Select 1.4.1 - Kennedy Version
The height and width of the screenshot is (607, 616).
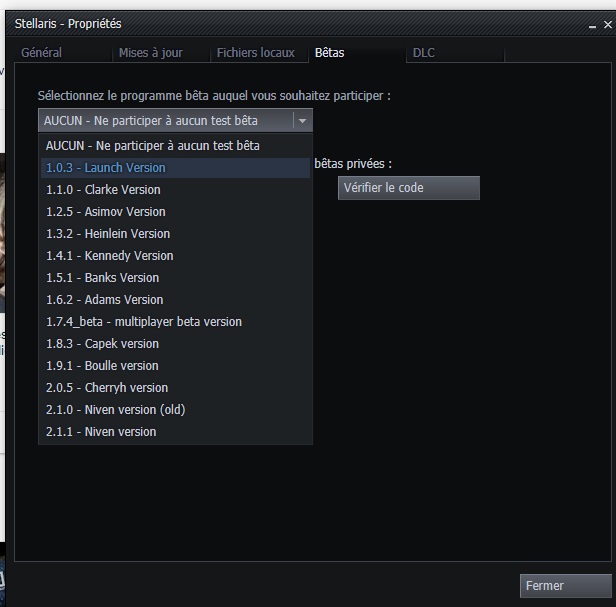175,256
